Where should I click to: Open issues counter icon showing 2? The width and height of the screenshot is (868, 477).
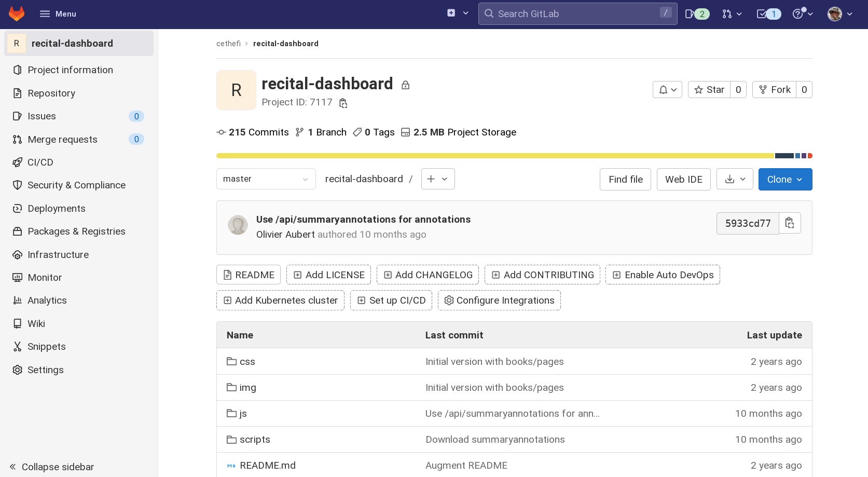coord(697,14)
